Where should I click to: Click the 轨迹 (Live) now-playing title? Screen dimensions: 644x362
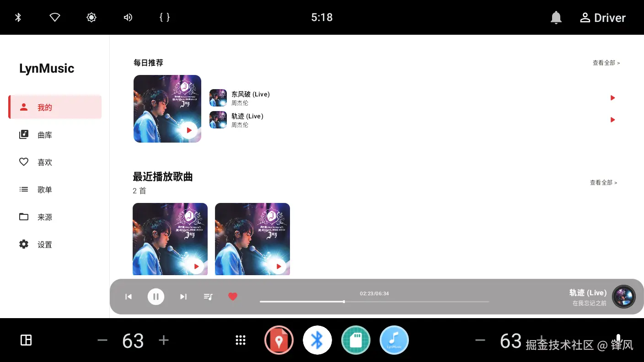pos(588,293)
